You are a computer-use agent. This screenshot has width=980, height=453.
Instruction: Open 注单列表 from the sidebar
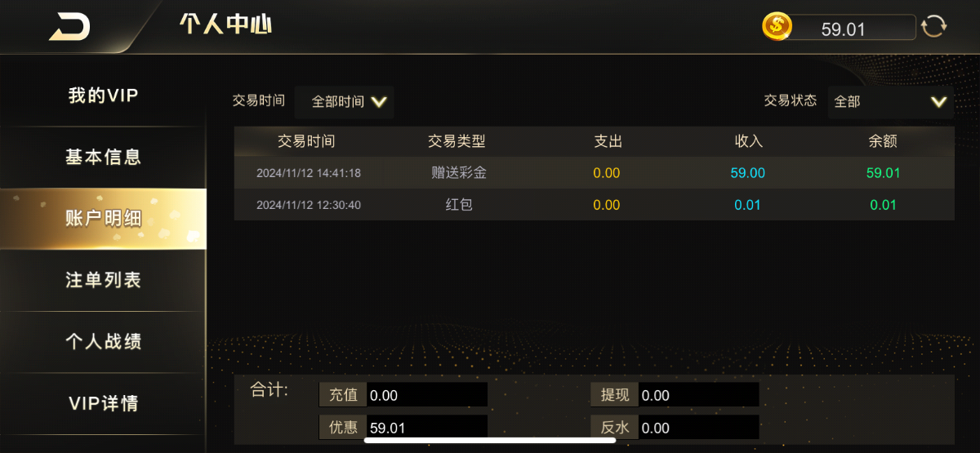point(103,280)
